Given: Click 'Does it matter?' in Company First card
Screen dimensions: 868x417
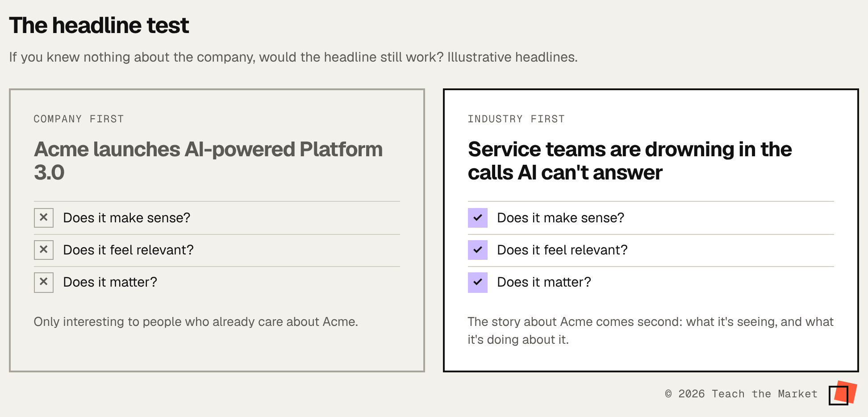Looking at the screenshot, I should tap(110, 282).
